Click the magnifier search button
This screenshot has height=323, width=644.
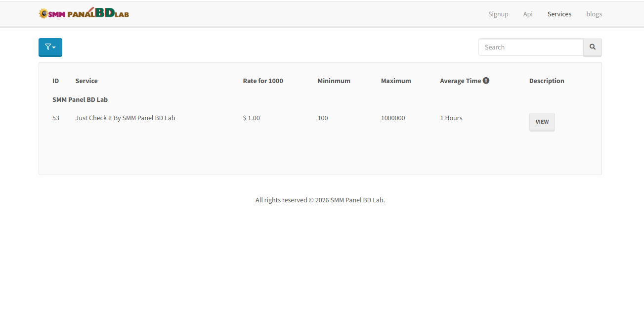click(592, 47)
